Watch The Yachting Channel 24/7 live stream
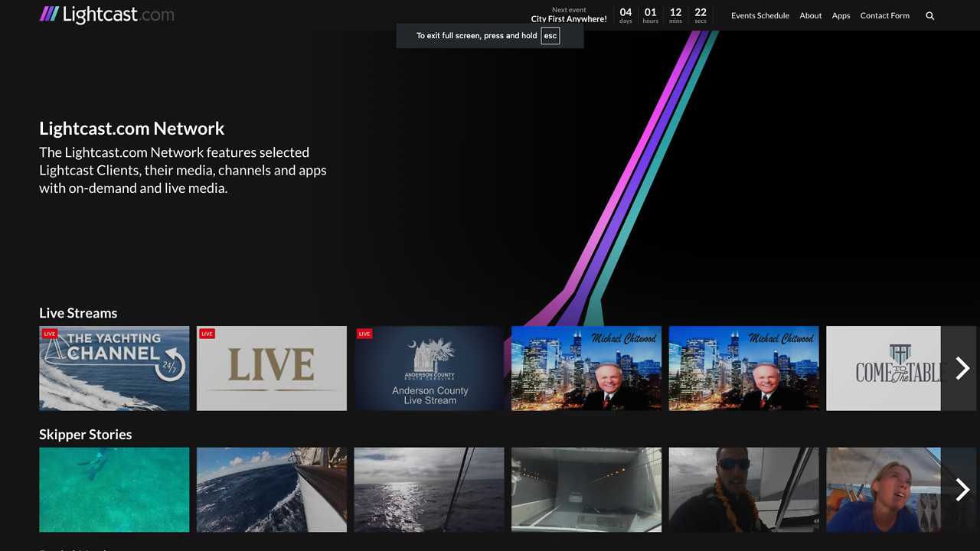Viewport: 980px width, 551px height. (114, 368)
